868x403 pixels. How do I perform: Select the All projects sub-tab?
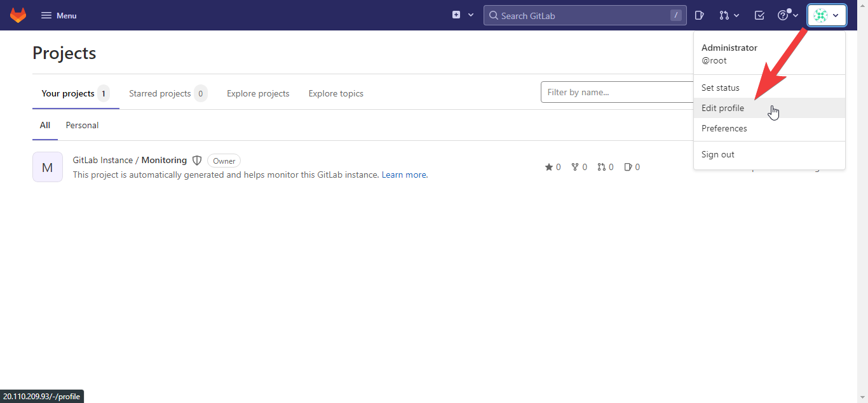(45, 125)
